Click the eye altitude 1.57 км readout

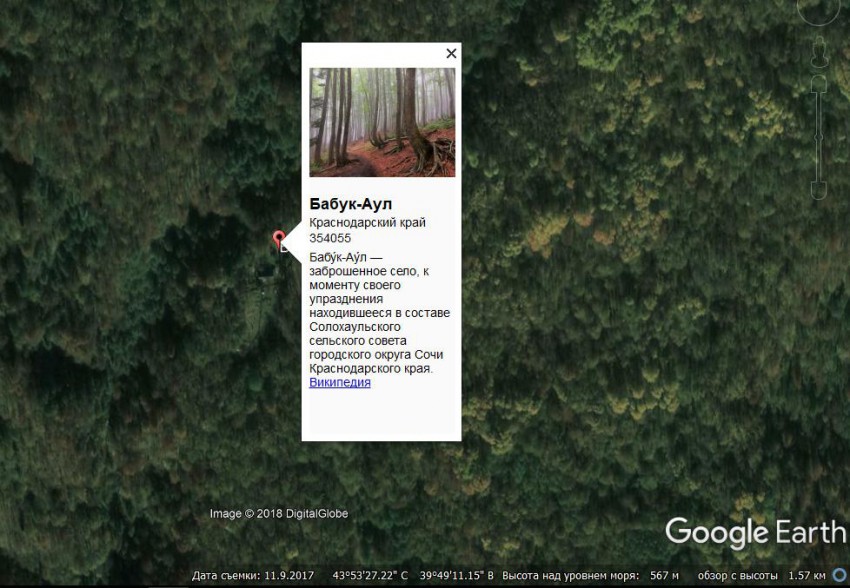807,576
